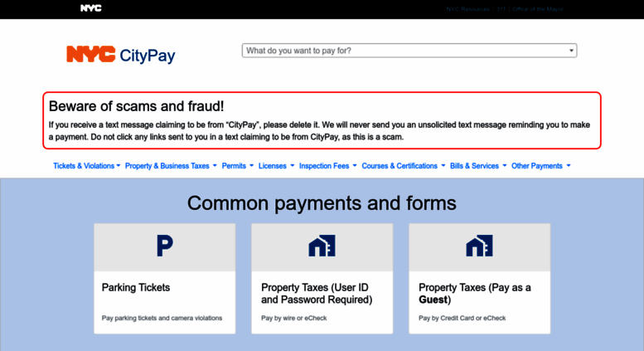Choose Property Taxes (Pay as a Guest)
This screenshot has height=351, width=644.
tap(475, 294)
